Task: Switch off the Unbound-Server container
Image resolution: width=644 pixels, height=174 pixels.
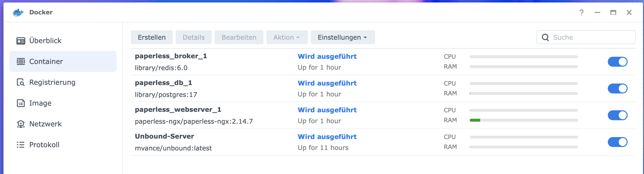Action: tap(617, 142)
